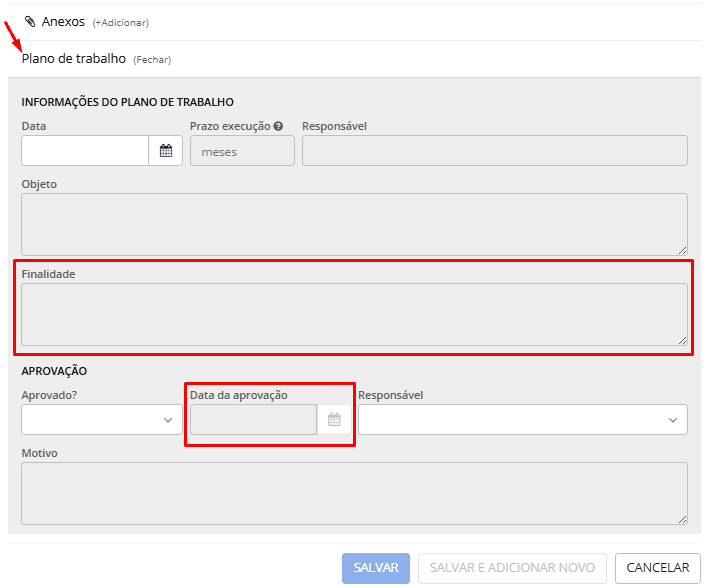
Task: Click the Finalidade textarea resize handle
Action: [682, 340]
